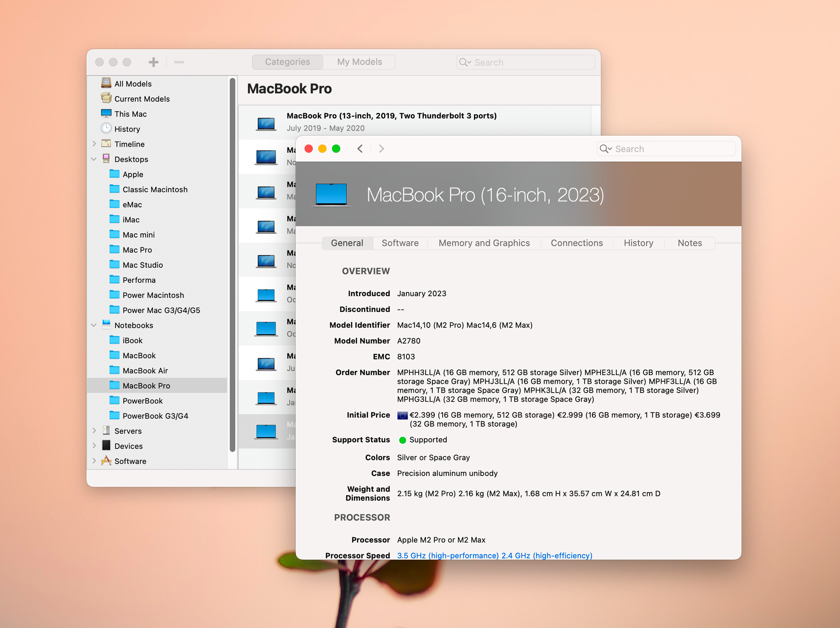This screenshot has width=840, height=628.
Task: Switch to the Memory and Graphics tab
Action: pyautogui.click(x=484, y=243)
